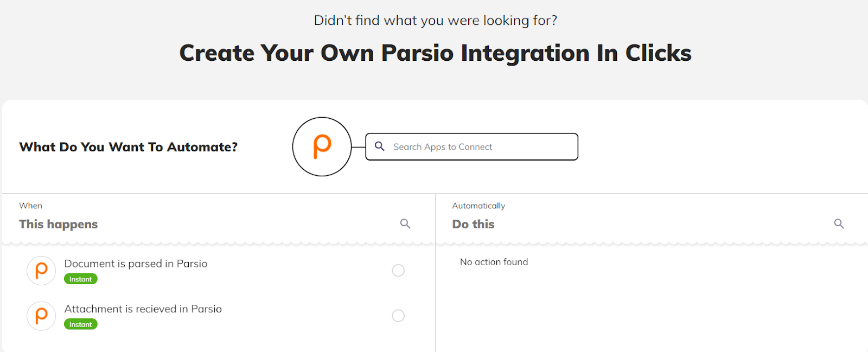Click the 'Do this' heading

(473, 224)
